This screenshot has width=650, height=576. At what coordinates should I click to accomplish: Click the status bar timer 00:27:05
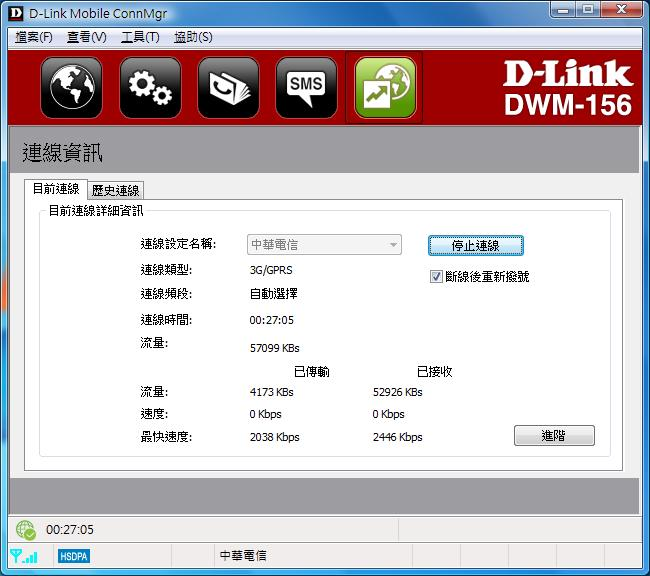70,530
